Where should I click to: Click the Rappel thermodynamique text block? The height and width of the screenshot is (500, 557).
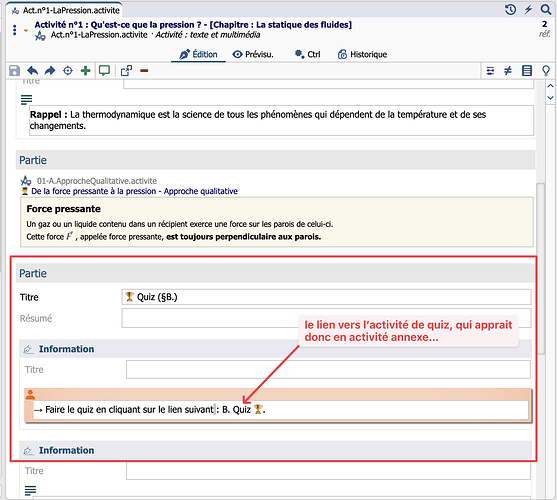(x=281, y=120)
